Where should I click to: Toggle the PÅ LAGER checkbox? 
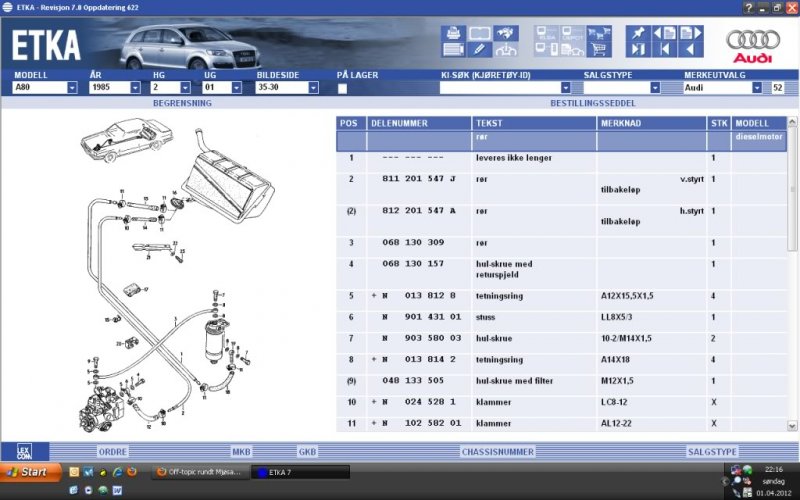(x=342, y=88)
